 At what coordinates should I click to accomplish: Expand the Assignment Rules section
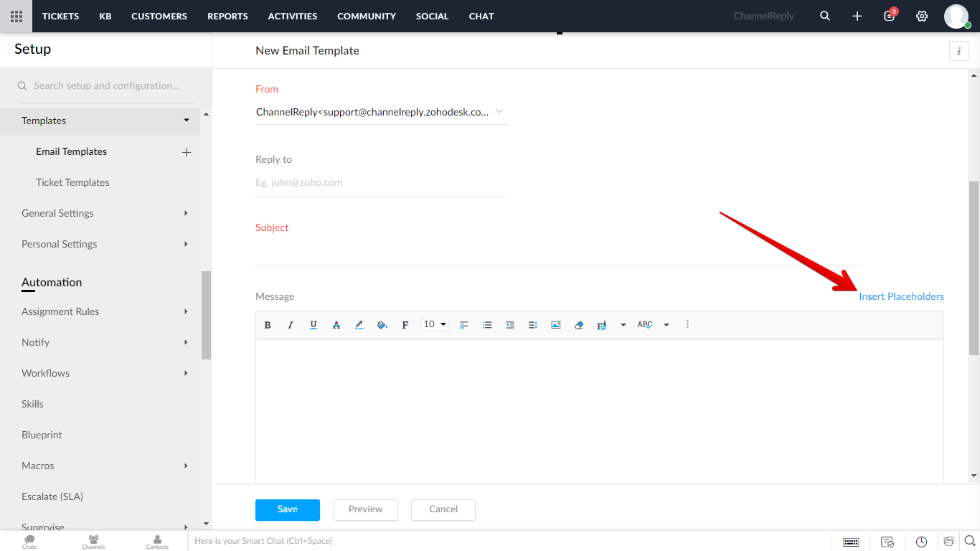(186, 311)
